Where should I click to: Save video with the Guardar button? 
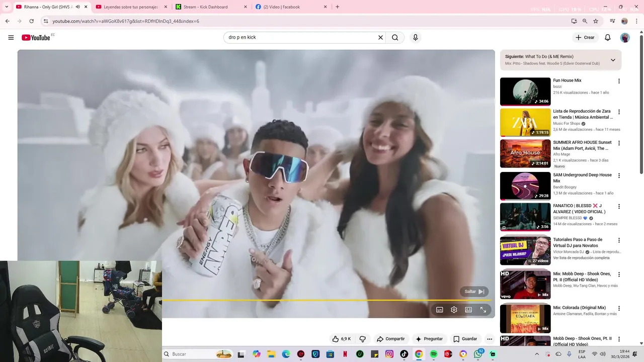click(x=465, y=339)
